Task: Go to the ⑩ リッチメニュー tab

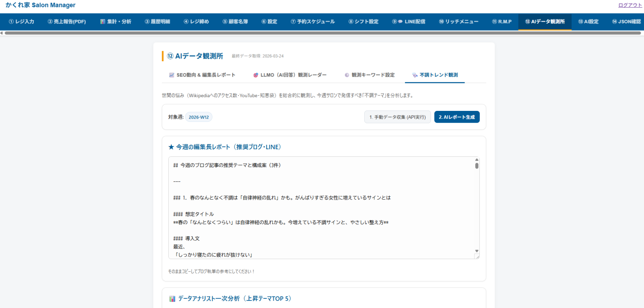Action: coord(458,22)
